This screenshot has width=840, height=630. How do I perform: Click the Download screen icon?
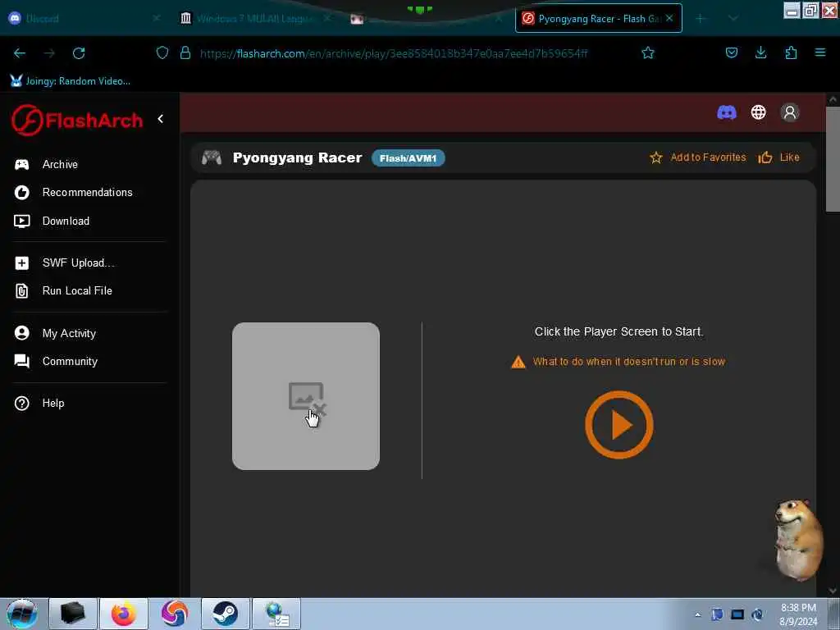[22, 221]
